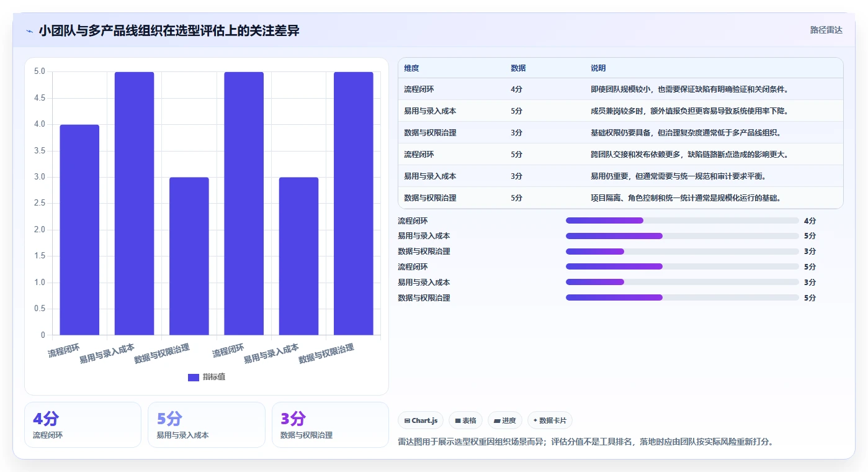Select the 流程闭环 chart bar valued 4

tap(79, 230)
